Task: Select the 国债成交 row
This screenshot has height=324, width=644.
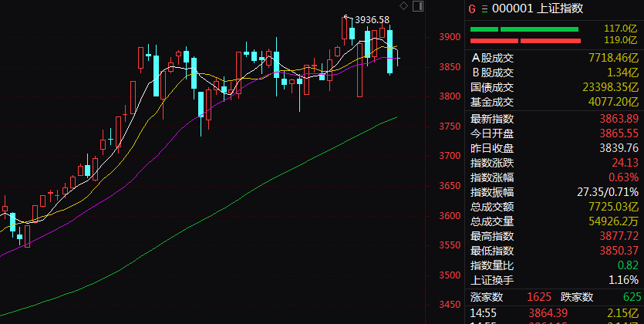Action: pos(554,87)
